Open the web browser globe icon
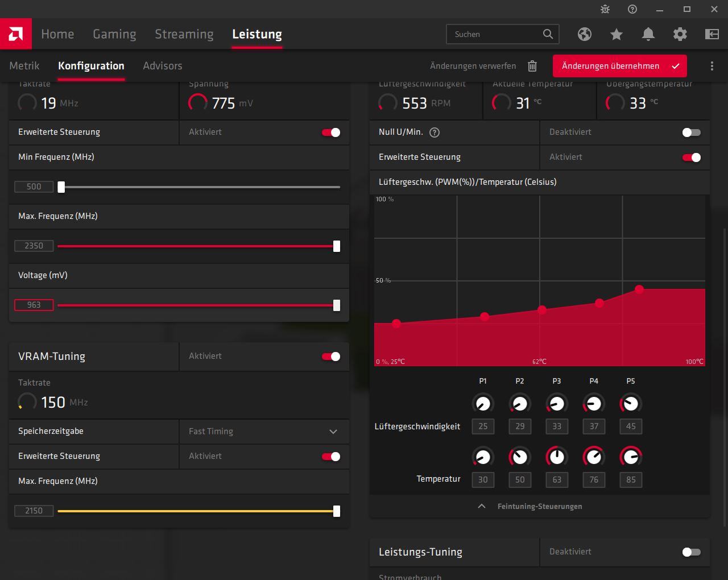This screenshot has height=580, width=728. click(585, 34)
